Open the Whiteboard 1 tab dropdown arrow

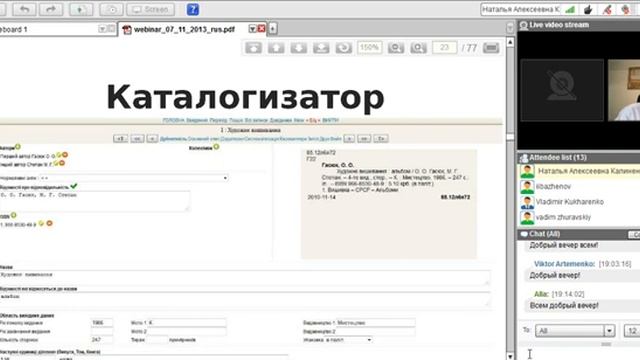tap(102, 29)
